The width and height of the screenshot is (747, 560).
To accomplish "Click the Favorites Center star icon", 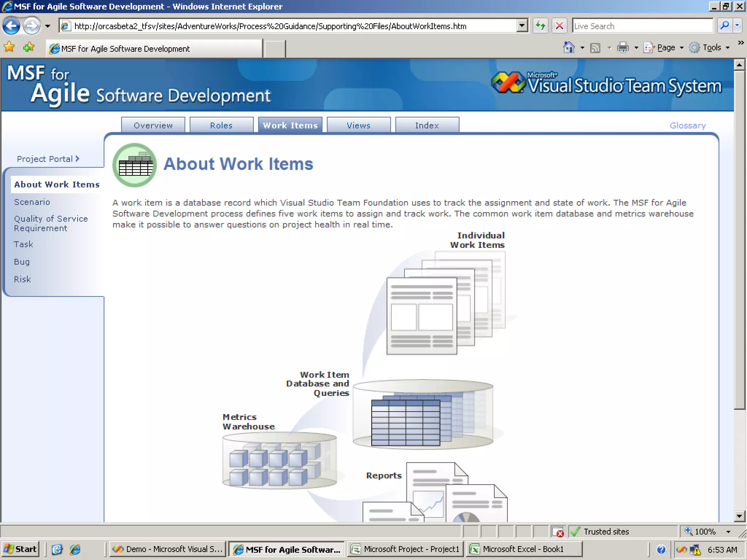I will click(x=9, y=47).
